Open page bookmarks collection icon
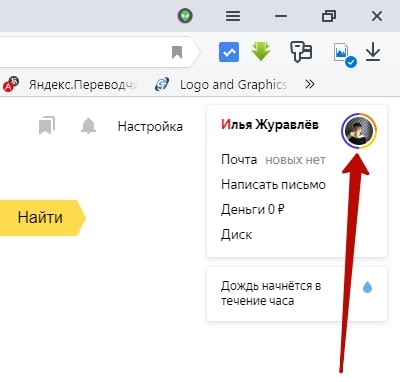 click(47, 125)
